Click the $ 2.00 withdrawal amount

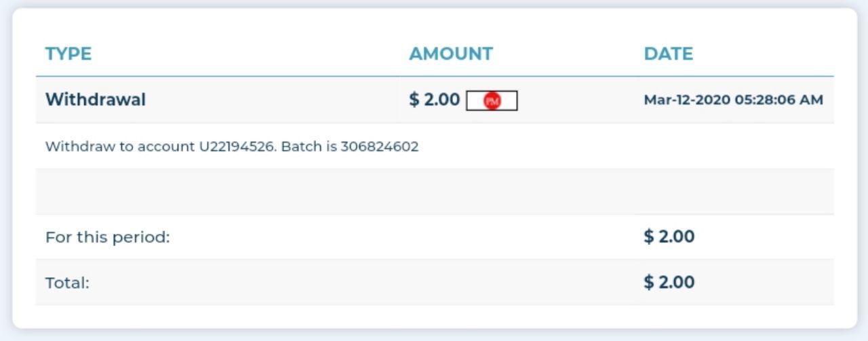pyautogui.click(x=435, y=100)
